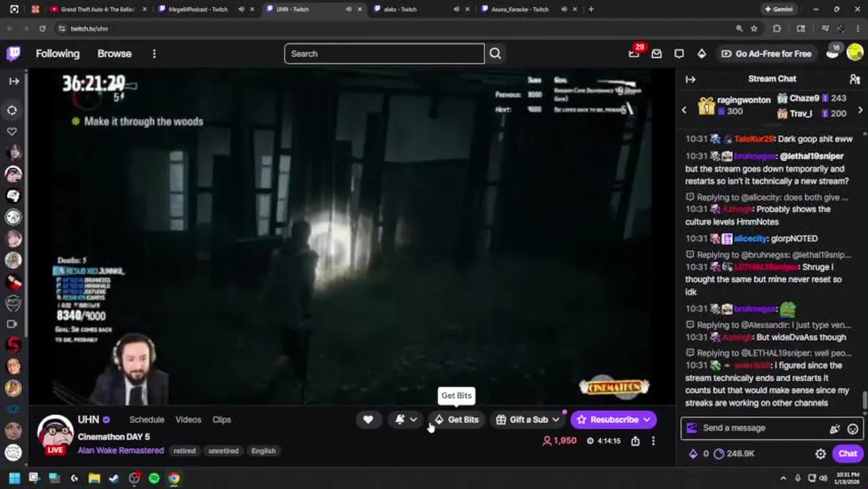Click the Gemini button in Chrome
The width and height of the screenshot is (868, 489).
click(x=778, y=10)
